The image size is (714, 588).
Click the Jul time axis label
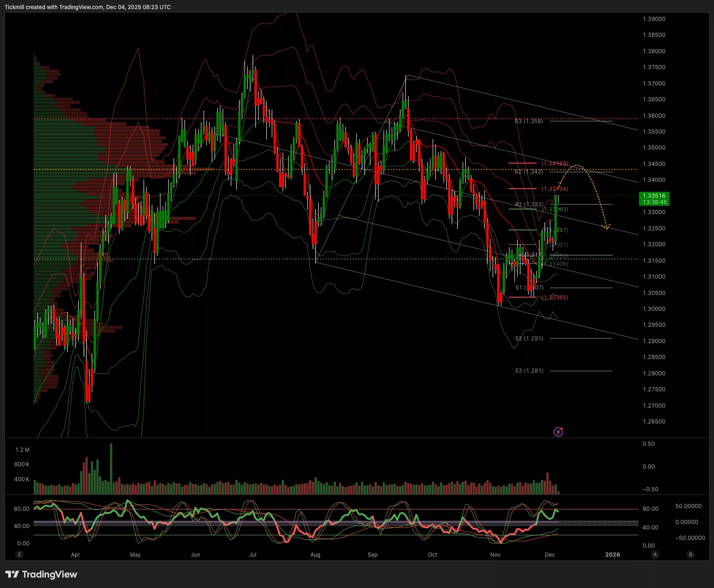point(253,554)
